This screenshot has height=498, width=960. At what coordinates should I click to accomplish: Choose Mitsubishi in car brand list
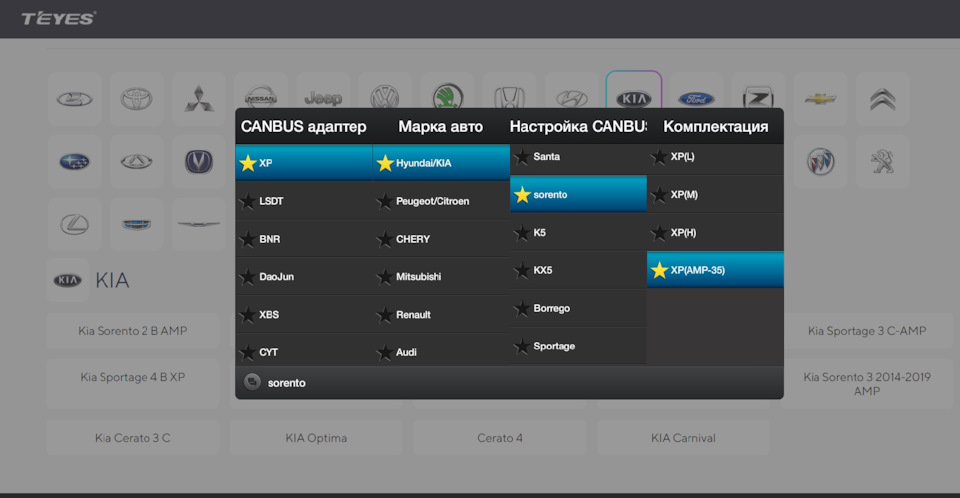point(441,277)
